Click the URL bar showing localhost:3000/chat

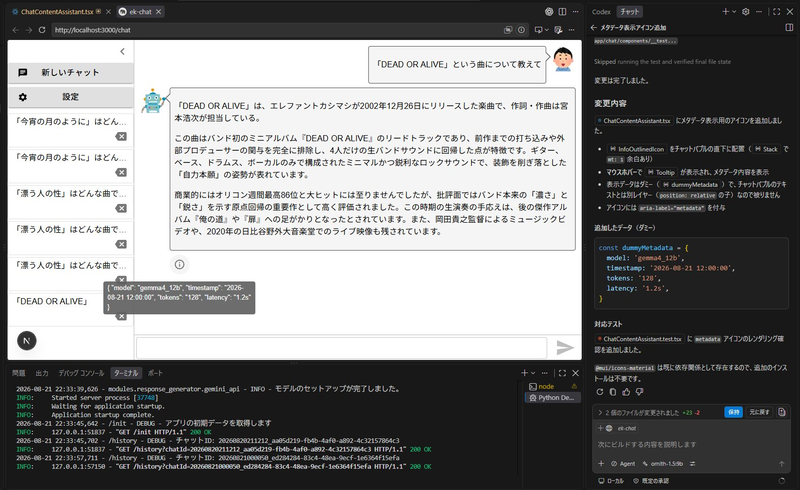(x=276, y=30)
